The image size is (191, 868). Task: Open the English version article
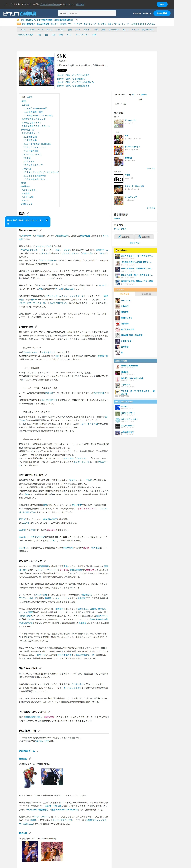coord(117,218)
